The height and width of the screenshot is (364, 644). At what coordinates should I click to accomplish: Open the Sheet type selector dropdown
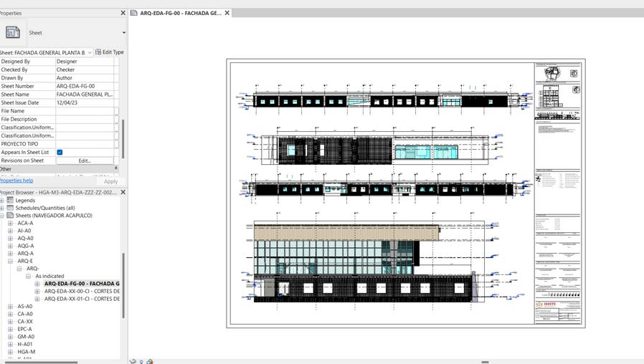123,33
